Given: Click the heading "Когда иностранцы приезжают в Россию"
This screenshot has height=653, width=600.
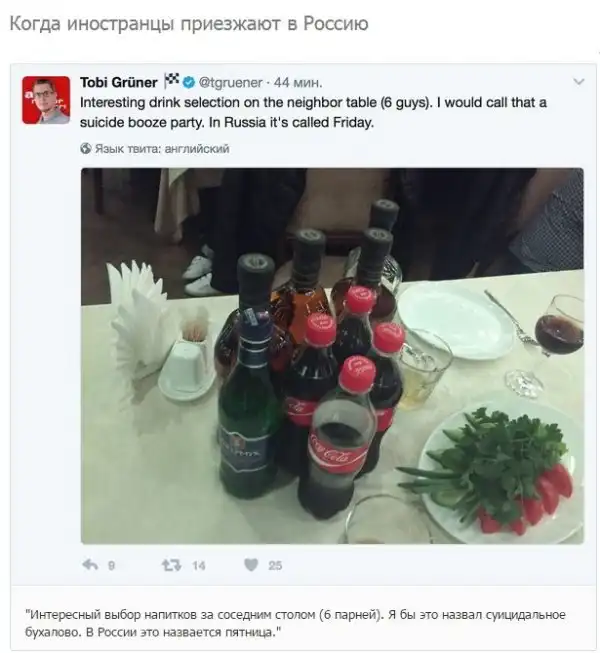Looking at the screenshot, I should (189, 22).
